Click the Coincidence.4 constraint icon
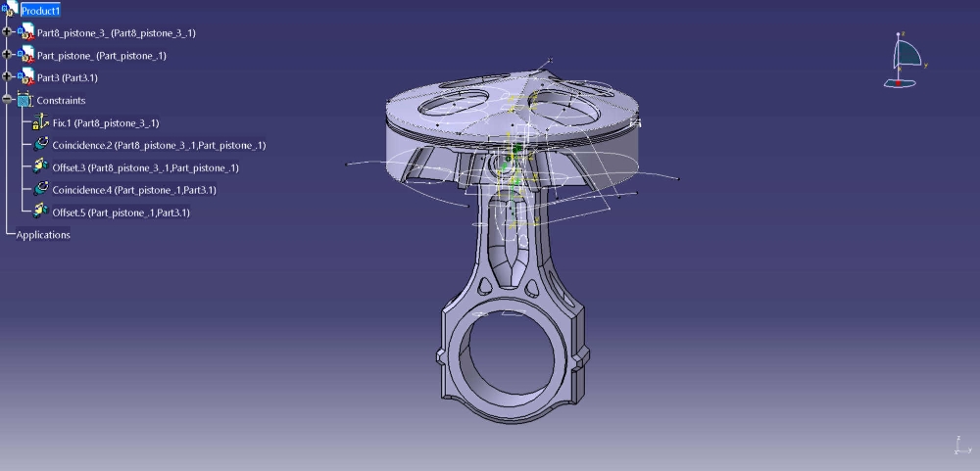This screenshot has width=980, height=471. [41, 189]
